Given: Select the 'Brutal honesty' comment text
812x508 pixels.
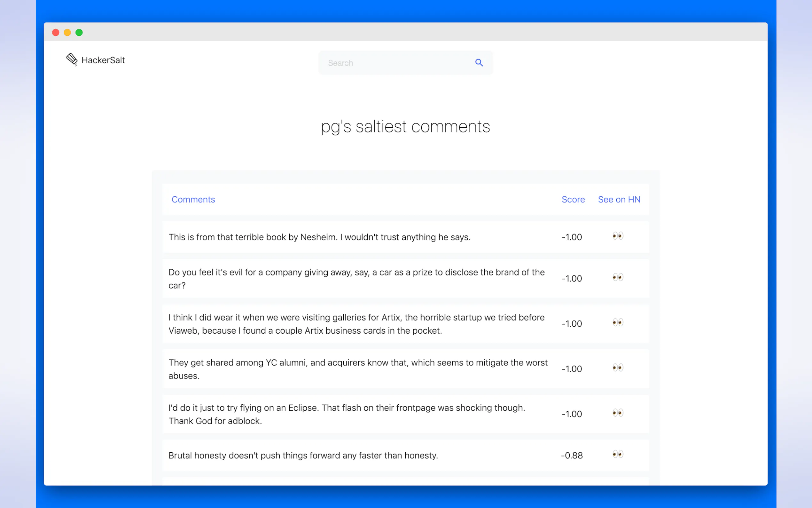Looking at the screenshot, I should tap(303, 456).
